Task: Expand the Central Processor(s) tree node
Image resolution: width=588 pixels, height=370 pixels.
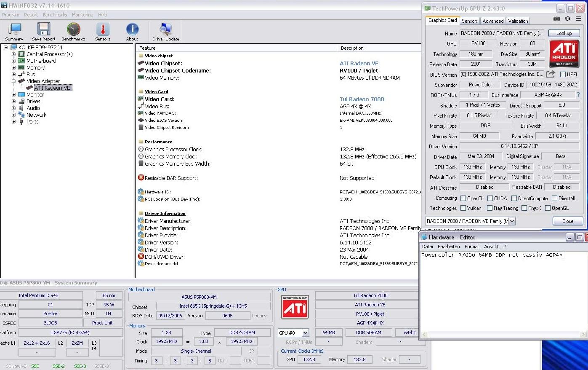Action: pos(13,54)
